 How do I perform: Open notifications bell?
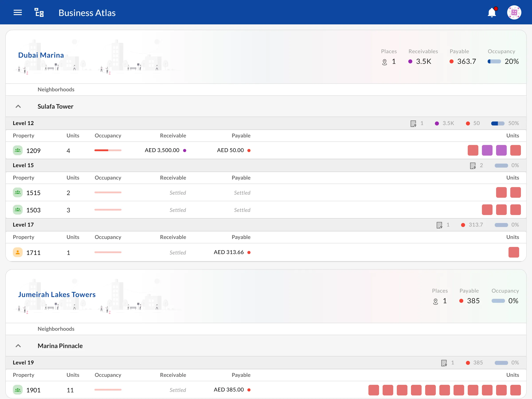click(x=492, y=12)
